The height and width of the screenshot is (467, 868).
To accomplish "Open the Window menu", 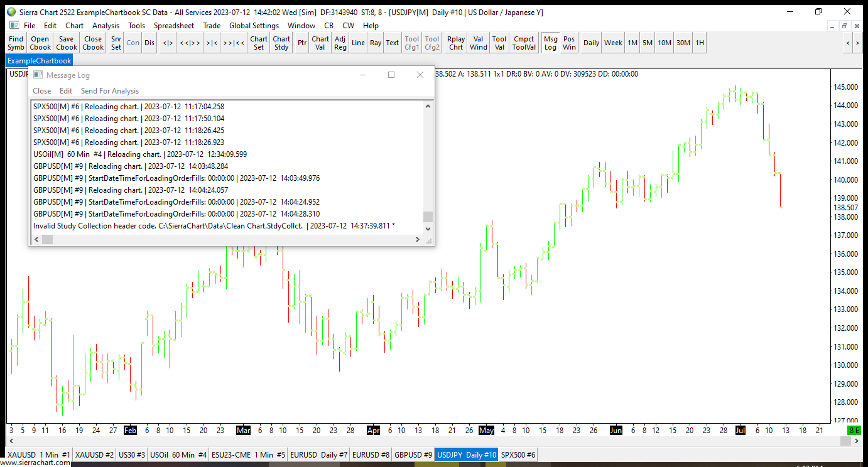I will click(x=301, y=26).
